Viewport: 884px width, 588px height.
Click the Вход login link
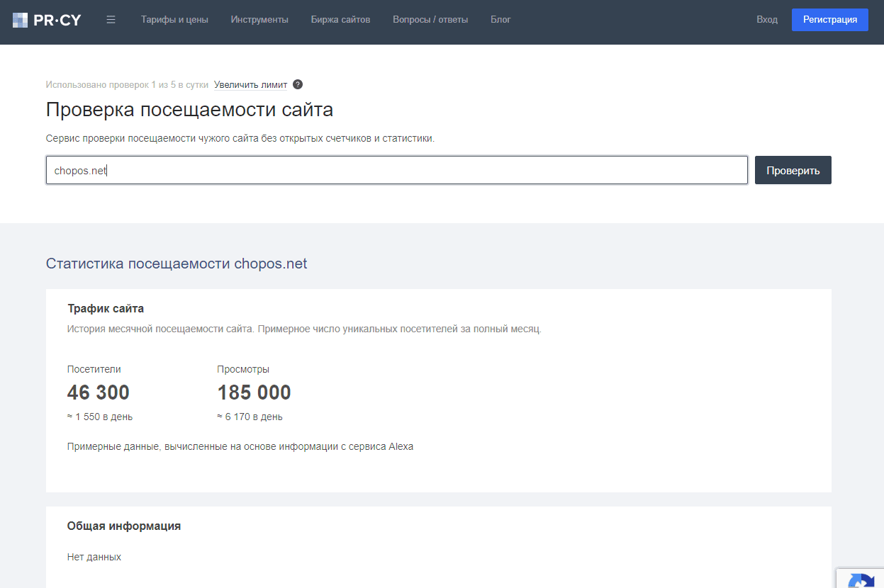coord(766,19)
